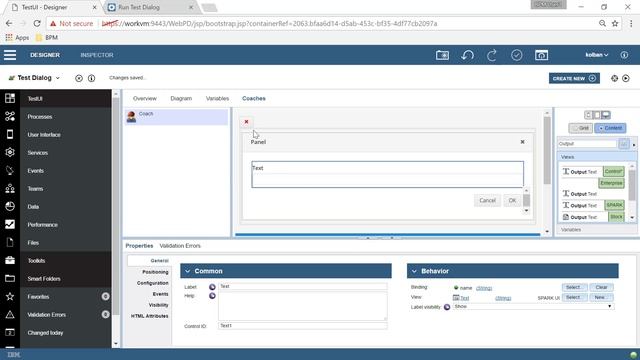Select the Data pie chart icon

(10, 206)
